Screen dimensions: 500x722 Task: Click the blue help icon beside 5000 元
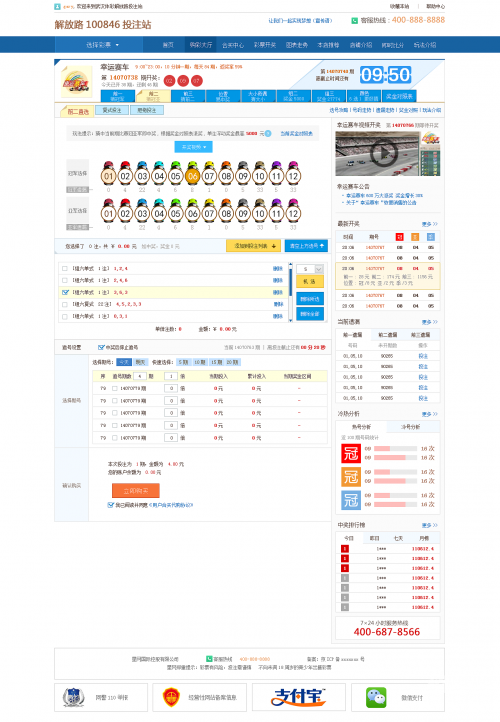[x=268, y=134]
